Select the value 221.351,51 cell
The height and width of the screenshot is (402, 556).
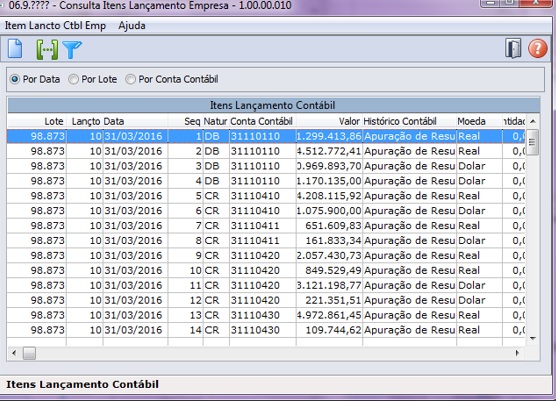pos(329,300)
